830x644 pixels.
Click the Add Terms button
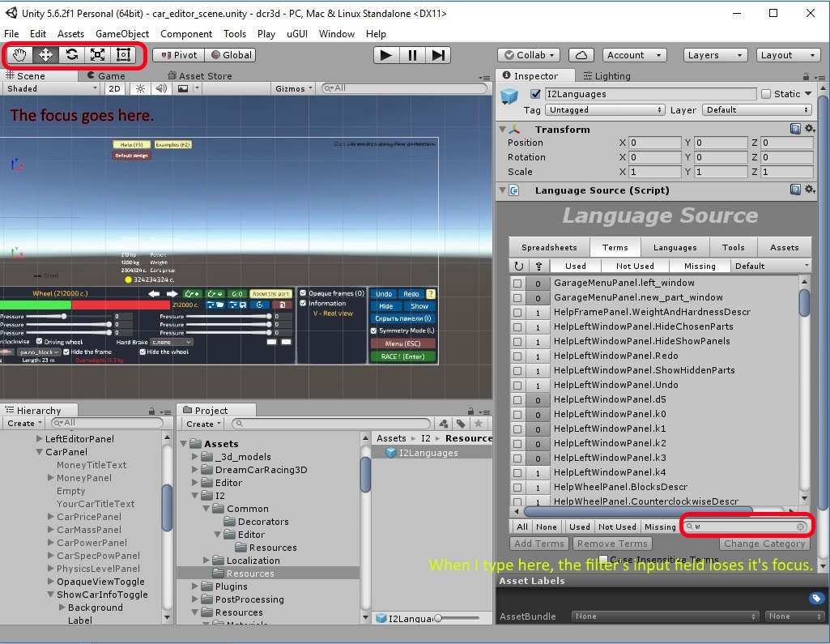538,544
